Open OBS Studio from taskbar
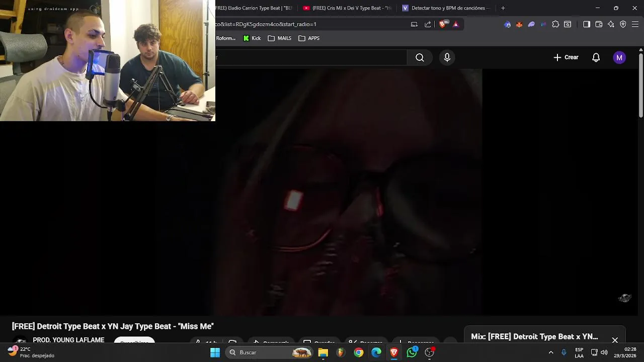 click(430, 352)
